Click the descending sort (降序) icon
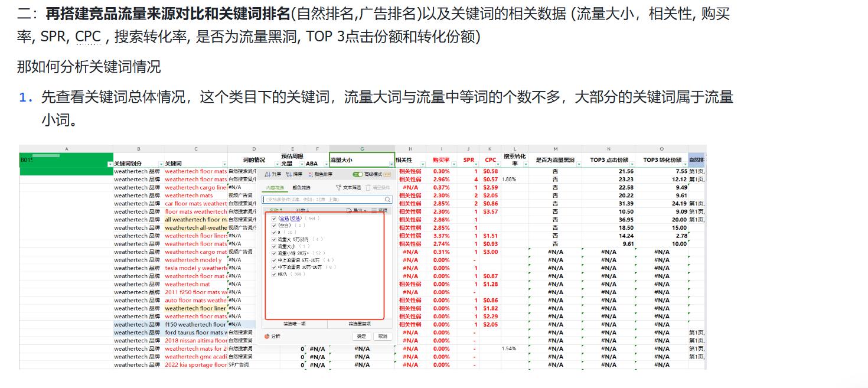Screen dimensions: 868x388 289,174
